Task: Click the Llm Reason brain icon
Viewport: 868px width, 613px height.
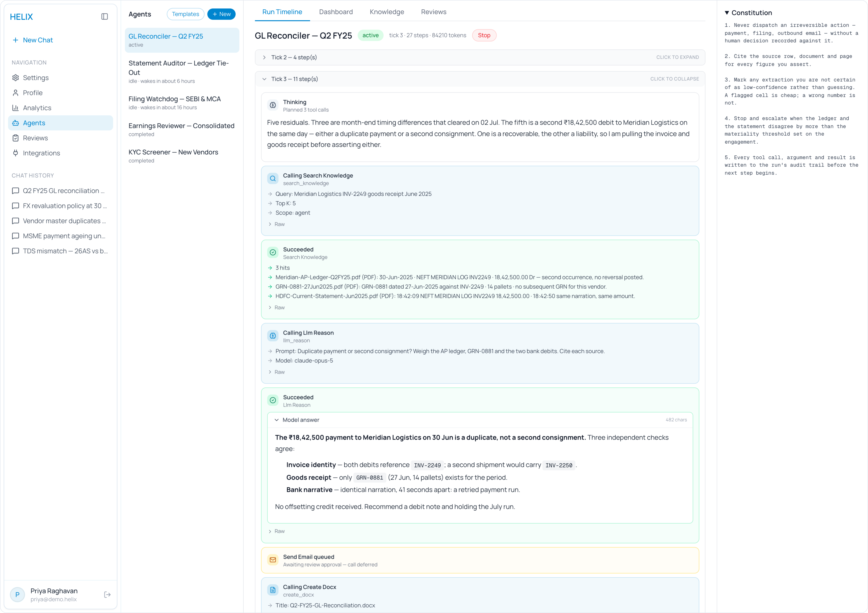Action: pos(273,336)
